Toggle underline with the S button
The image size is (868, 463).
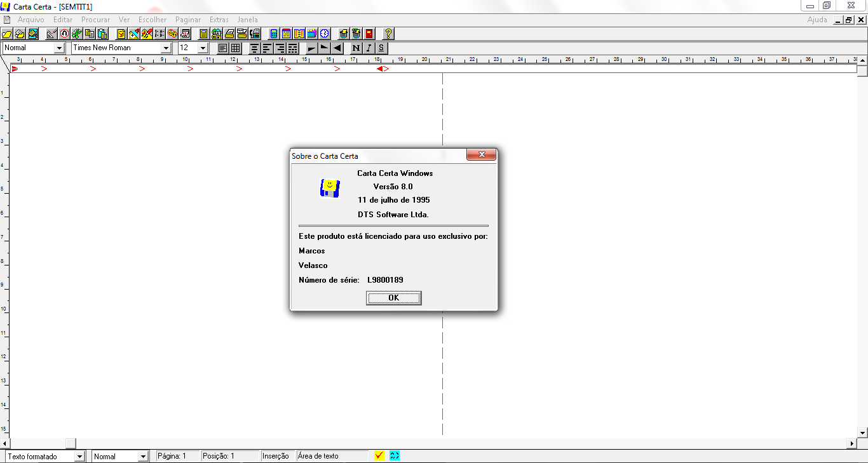point(381,48)
